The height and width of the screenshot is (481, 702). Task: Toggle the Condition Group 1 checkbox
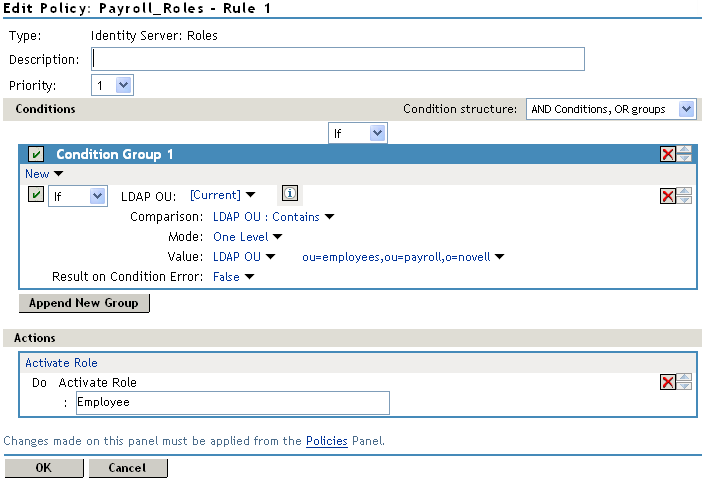point(36,154)
